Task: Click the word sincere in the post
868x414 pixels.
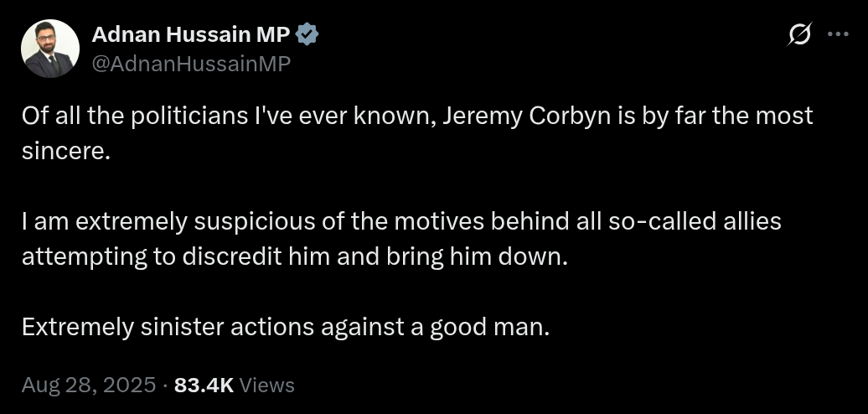Action: point(64,152)
